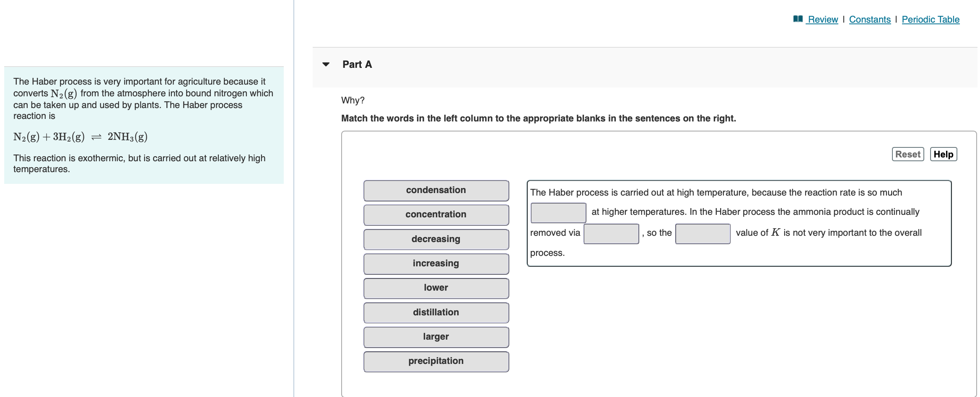
Task: Click the blank before 'at higher temperatures'
Action: pyautogui.click(x=558, y=213)
